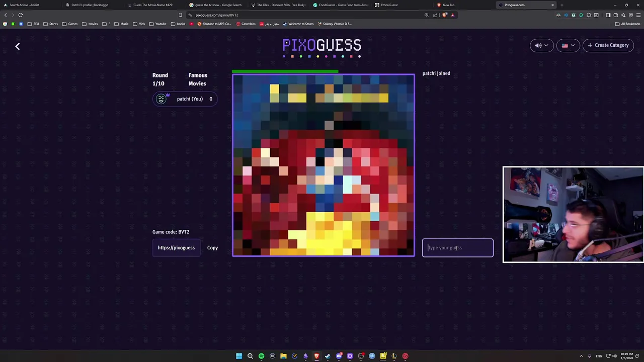Viewport: 644px width, 362px height.
Task: Open Brave VPN shield icon
Action: tap(631, 15)
